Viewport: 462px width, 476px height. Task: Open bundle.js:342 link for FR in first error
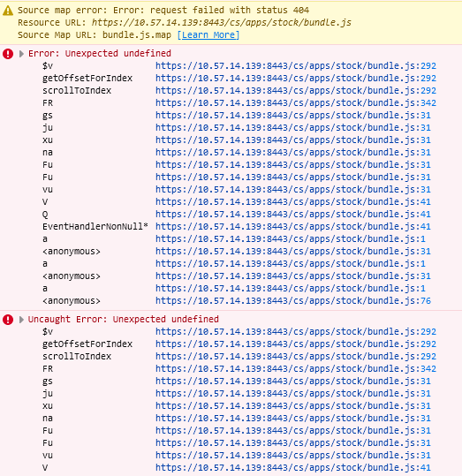coord(296,103)
